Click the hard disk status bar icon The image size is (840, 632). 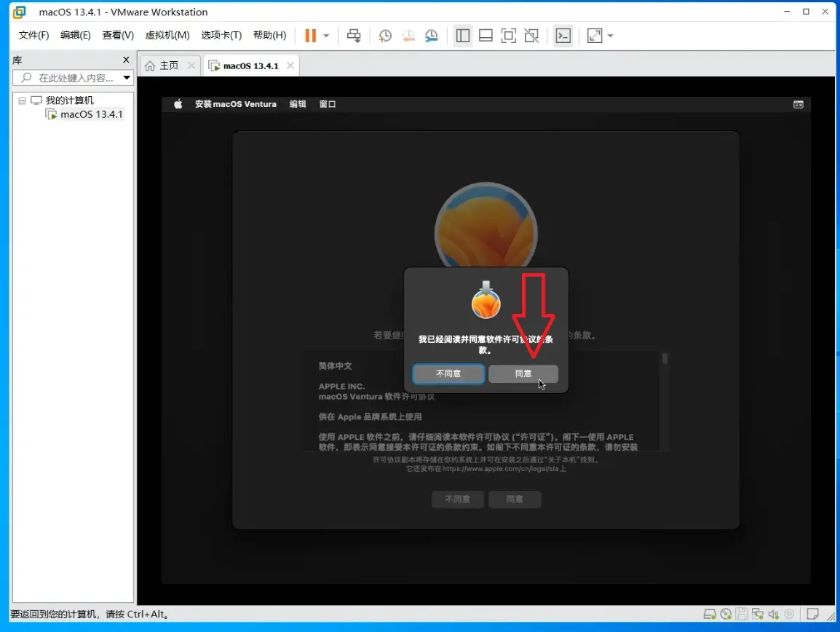point(709,614)
